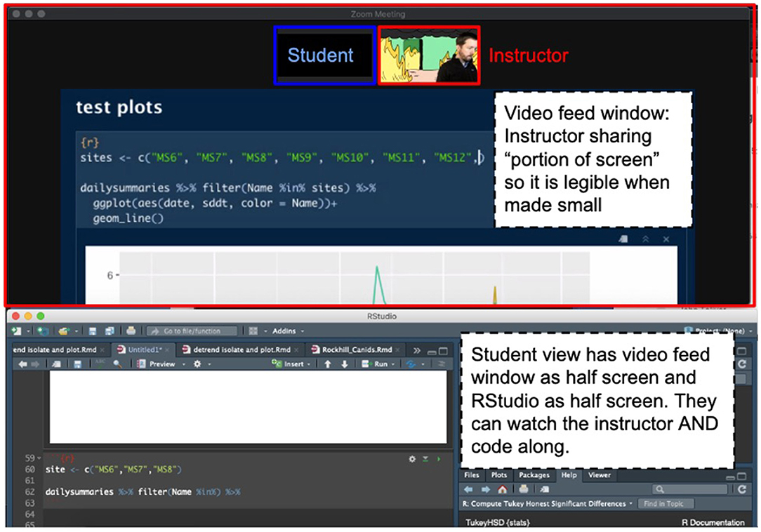
Task: Go forward to next source location
Action: (x=35, y=364)
